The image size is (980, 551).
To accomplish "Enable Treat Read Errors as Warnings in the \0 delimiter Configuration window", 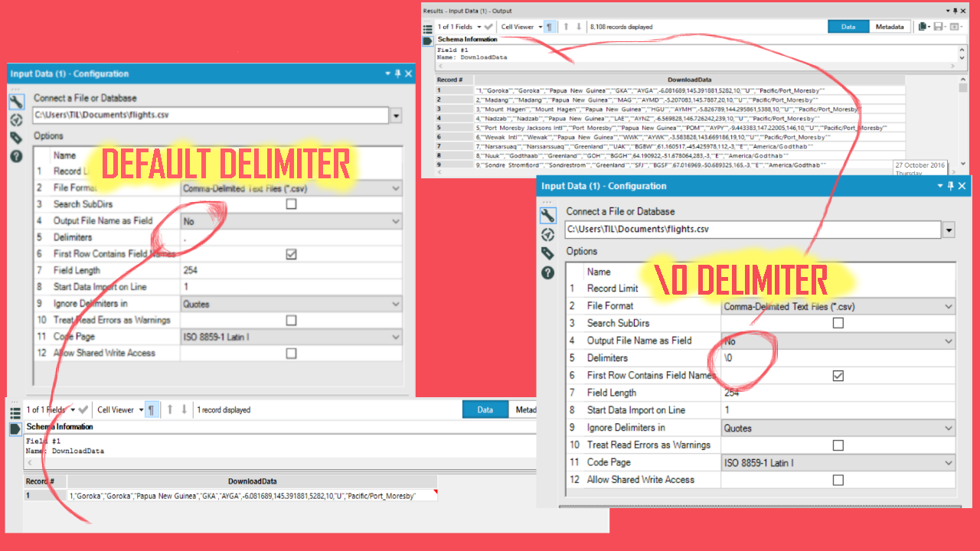I will tap(838, 445).
